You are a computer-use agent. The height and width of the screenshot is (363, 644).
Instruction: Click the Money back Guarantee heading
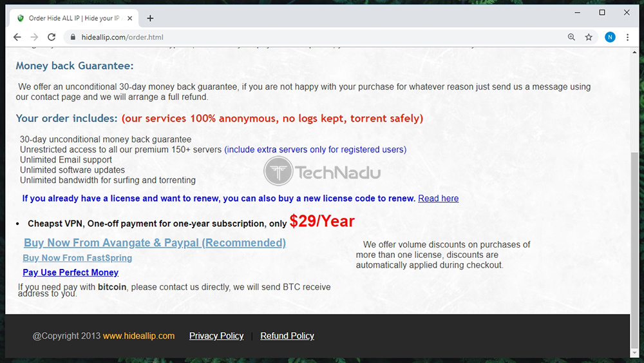point(75,66)
